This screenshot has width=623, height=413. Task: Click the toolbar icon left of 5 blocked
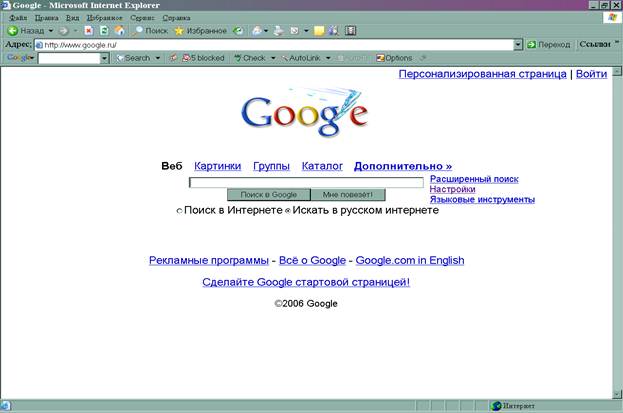174,58
